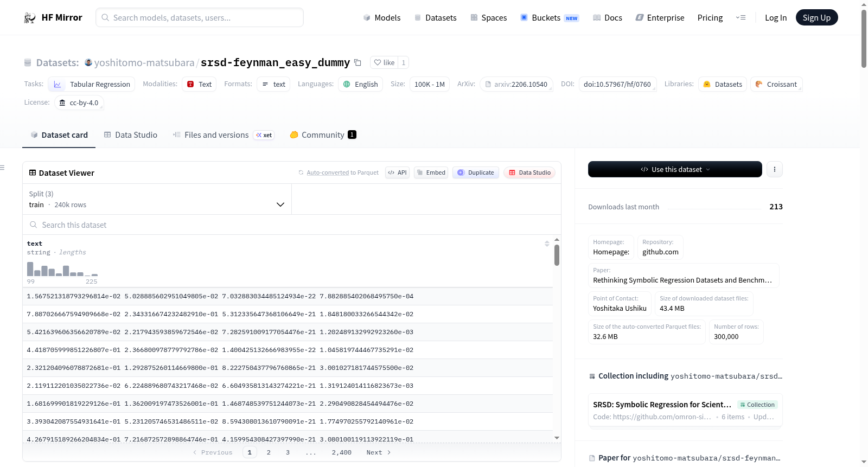Screen dimensions: 868x467
Task: Open the cc-by-4.0 license tag
Action: (79, 103)
